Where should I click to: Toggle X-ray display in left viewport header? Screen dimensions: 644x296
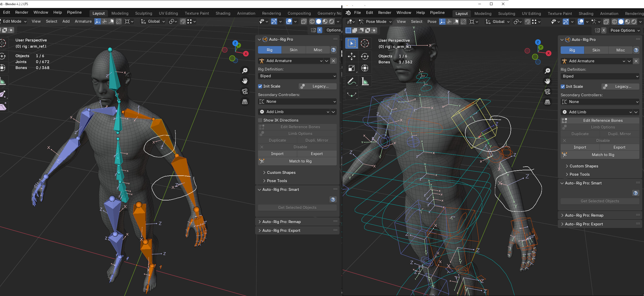click(304, 21)
